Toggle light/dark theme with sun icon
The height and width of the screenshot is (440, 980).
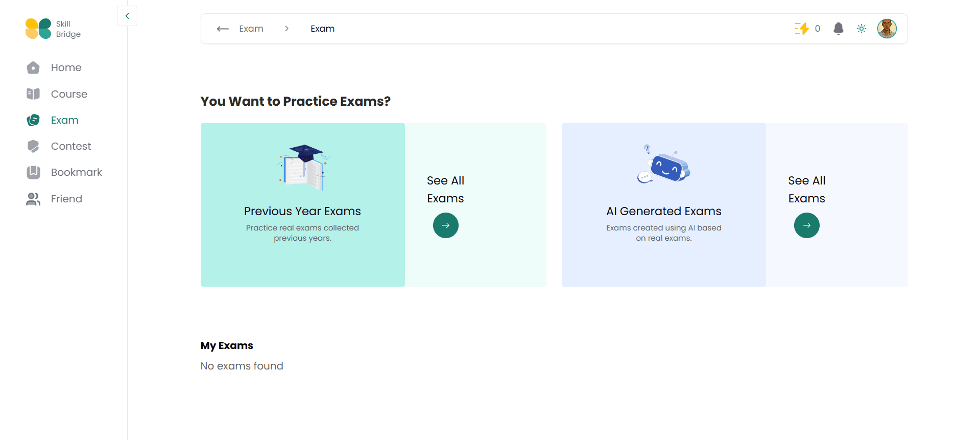pos(862,29)
